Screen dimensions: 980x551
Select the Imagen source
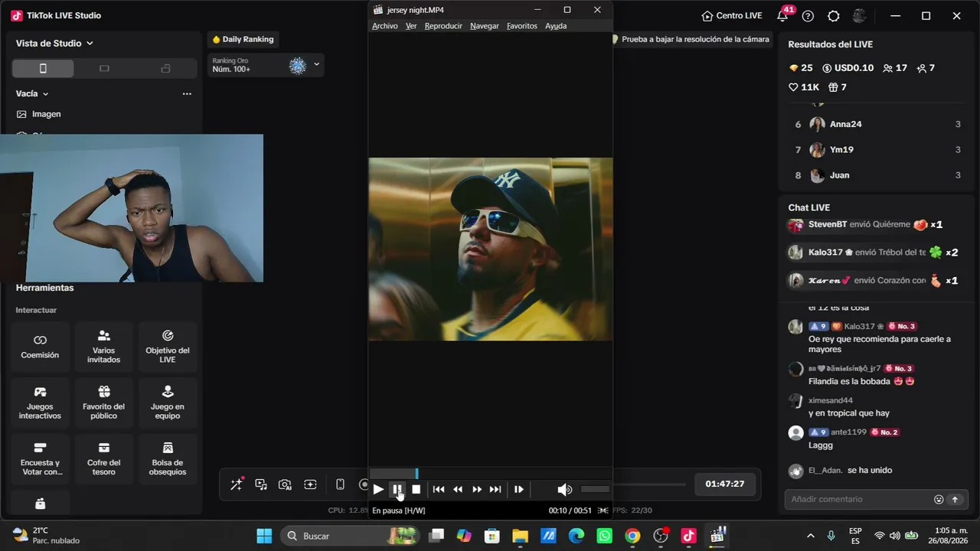click(39, 114)
